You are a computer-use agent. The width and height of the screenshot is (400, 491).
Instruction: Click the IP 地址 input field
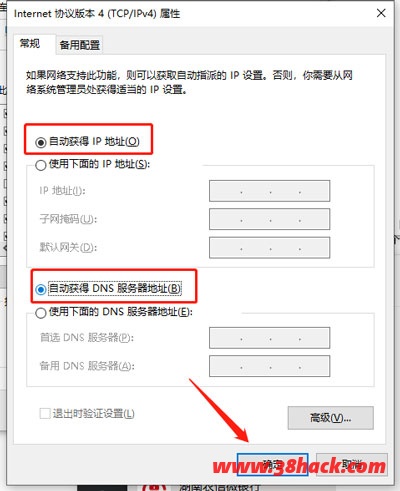point(270,191)
